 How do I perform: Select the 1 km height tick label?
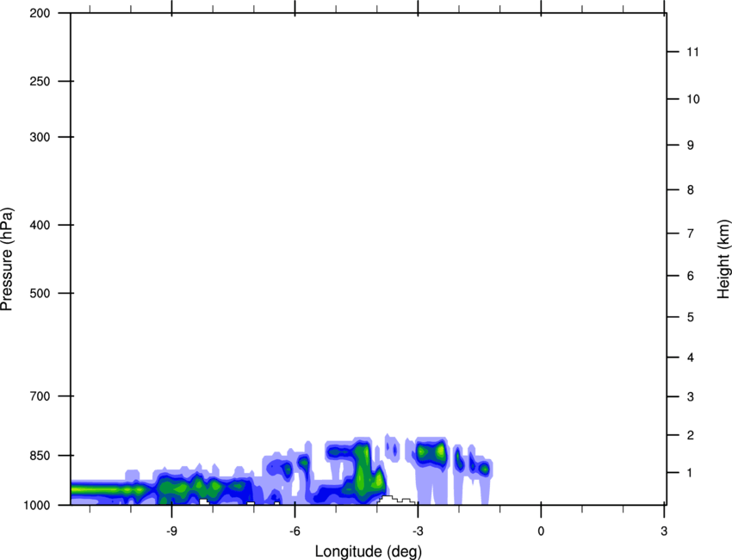tap(689, 473)
